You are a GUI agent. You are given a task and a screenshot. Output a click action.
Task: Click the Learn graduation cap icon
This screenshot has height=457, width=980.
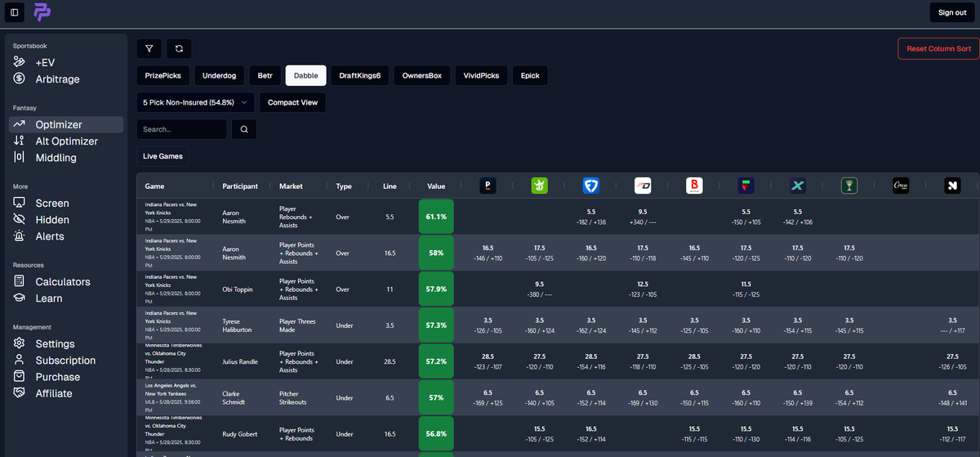pyautogui.click(x=19, y=298)
